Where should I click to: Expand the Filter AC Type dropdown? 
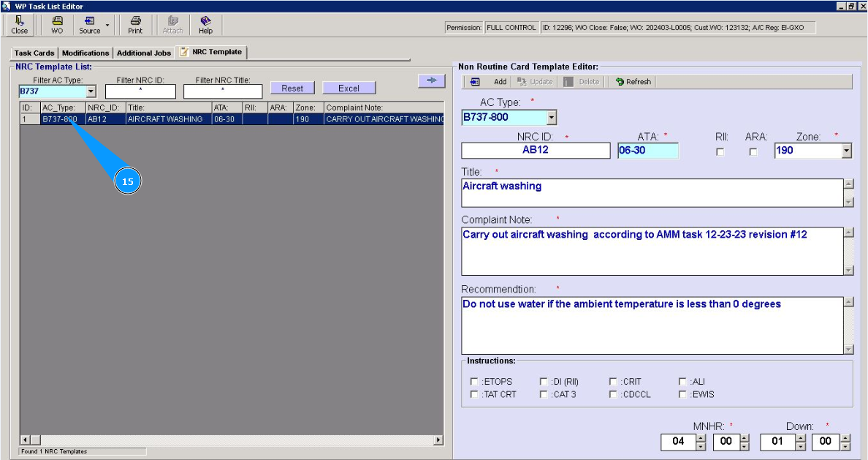click(x=91, y=92)
